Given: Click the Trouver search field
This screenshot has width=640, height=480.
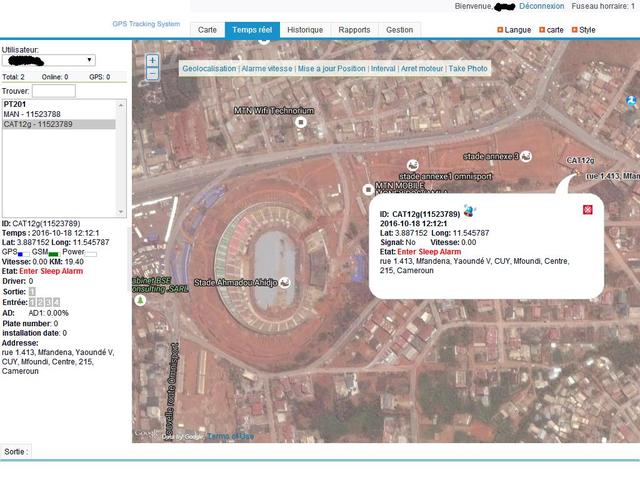Looking at the screenshot, I should (x=54, y=91).
